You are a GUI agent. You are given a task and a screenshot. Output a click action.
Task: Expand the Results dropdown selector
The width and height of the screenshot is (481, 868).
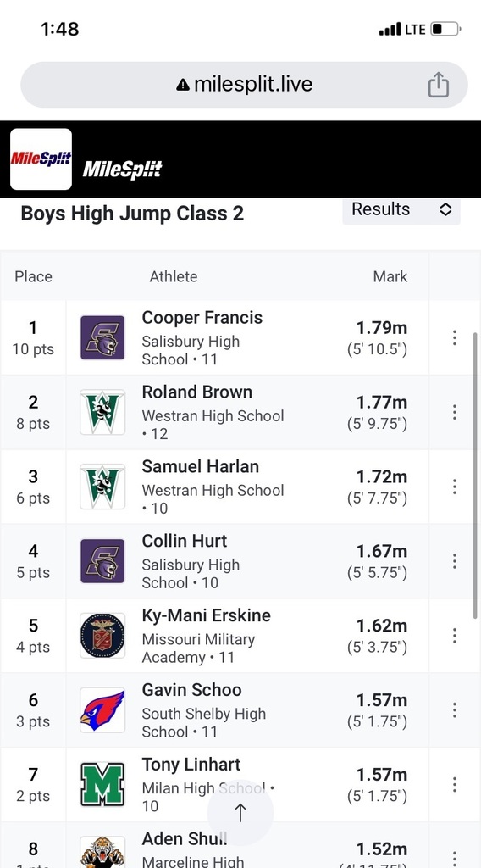point(401,210)
